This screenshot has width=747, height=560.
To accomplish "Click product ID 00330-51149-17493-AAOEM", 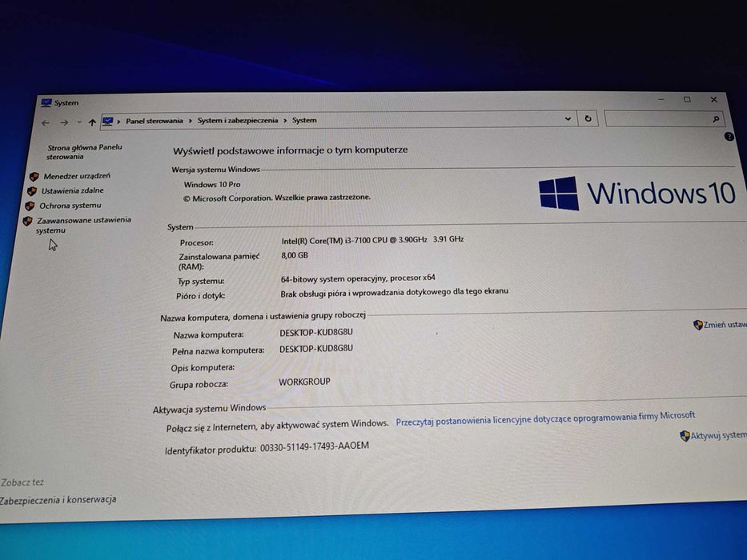I will pyautogui.click(x=315, y=446).
